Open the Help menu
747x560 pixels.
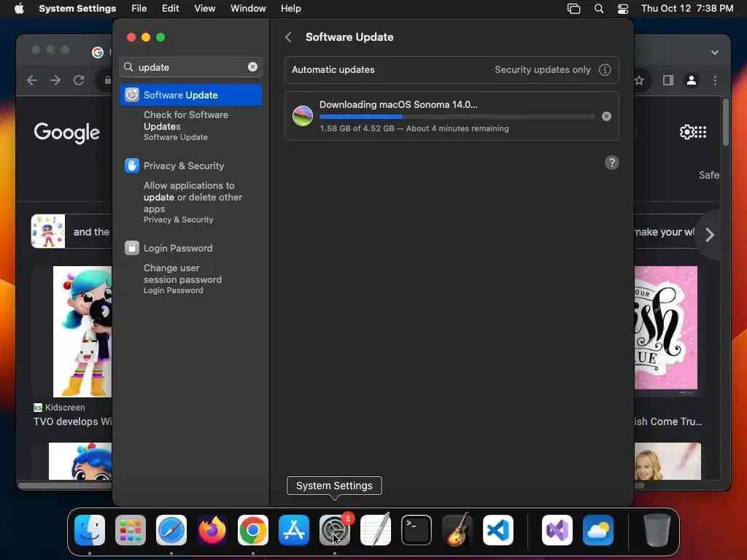coord(290,9)
